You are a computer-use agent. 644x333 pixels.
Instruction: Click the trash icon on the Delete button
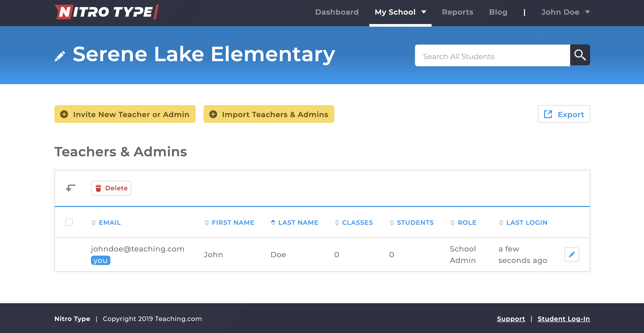point(98,188)
